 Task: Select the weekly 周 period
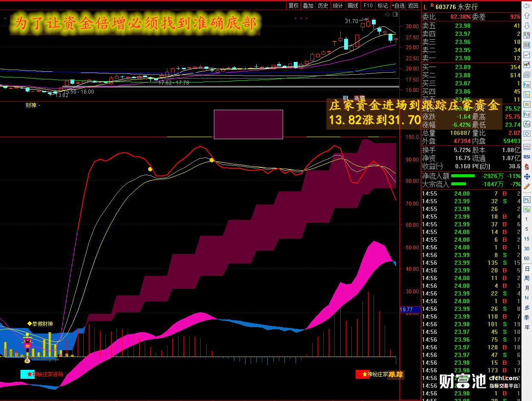[527, 278]
